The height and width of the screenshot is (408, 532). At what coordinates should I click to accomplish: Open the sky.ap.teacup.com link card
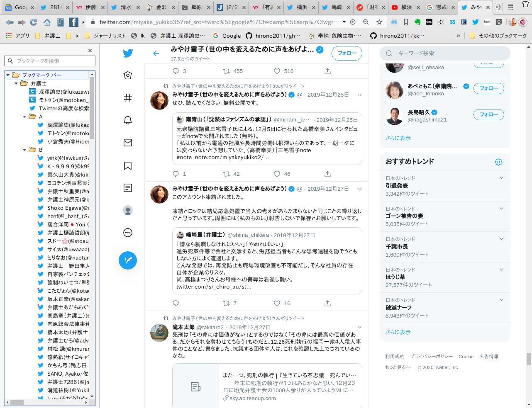click(267, 386)
